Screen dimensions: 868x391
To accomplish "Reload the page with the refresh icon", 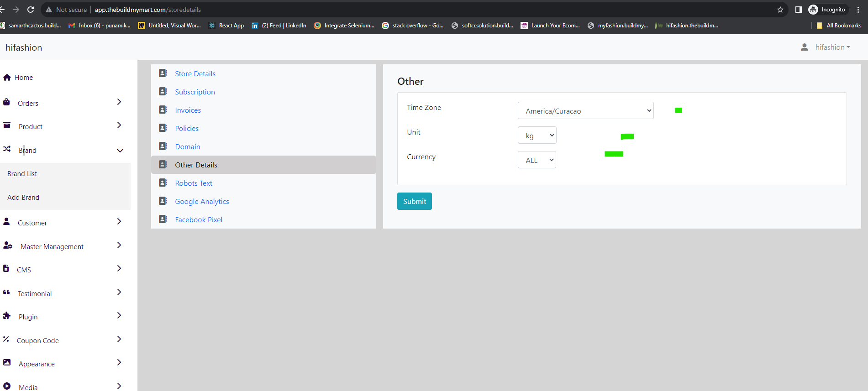I will point(31,10).
